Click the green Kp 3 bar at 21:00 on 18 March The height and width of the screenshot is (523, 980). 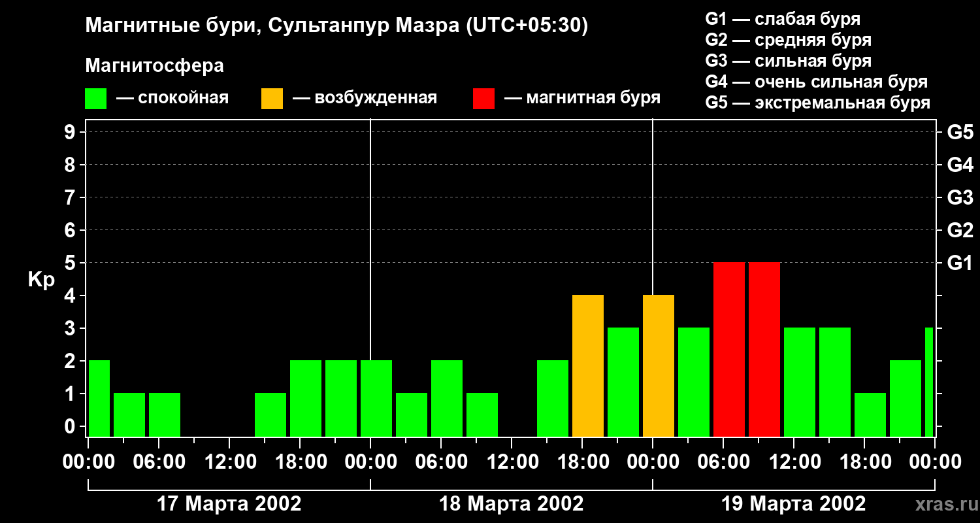(623, 382)
